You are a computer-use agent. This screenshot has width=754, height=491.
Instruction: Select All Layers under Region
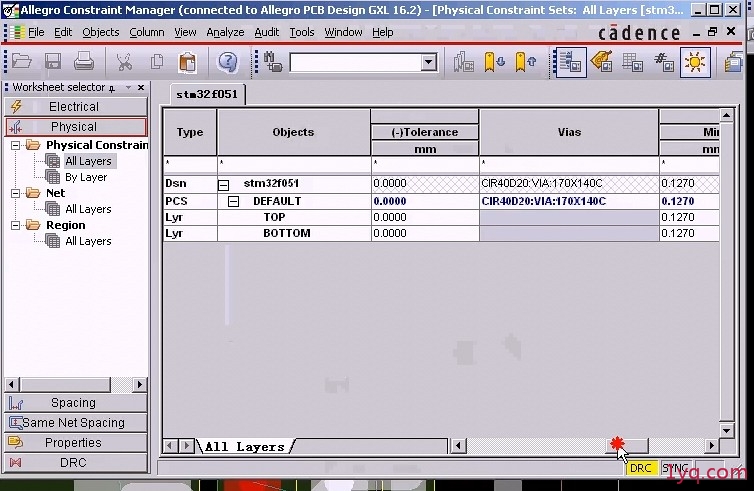[88, 241]
